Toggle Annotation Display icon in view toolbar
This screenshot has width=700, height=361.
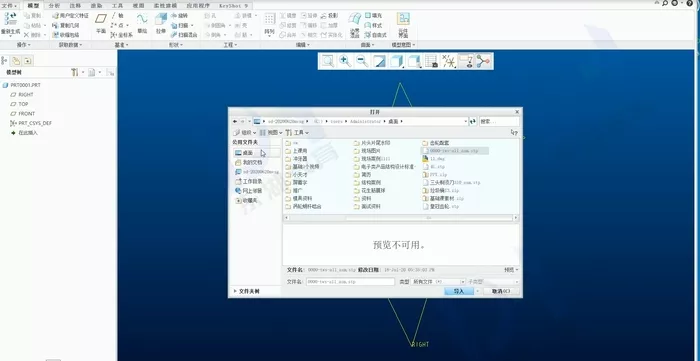[x=466, y=61]
